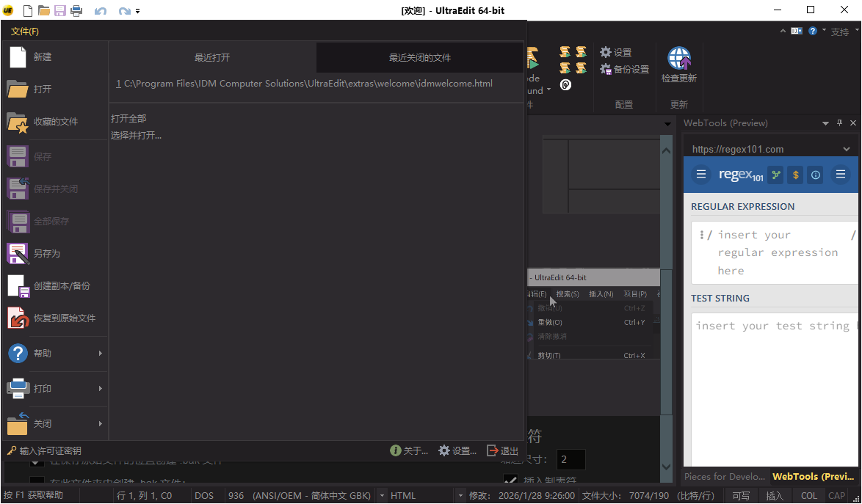Click the regex101 info circle icon
The image size is (862, 504).
click(x=816, y=175)
